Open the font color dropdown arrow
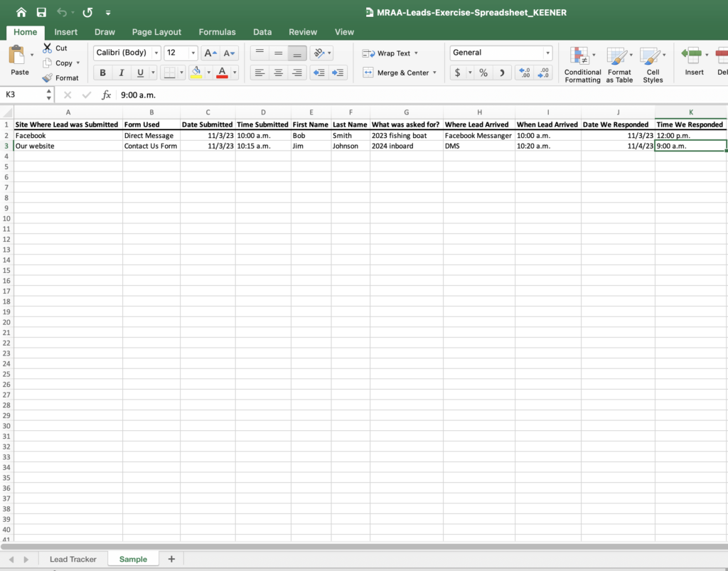728x571 pixels. pos(235,73)
